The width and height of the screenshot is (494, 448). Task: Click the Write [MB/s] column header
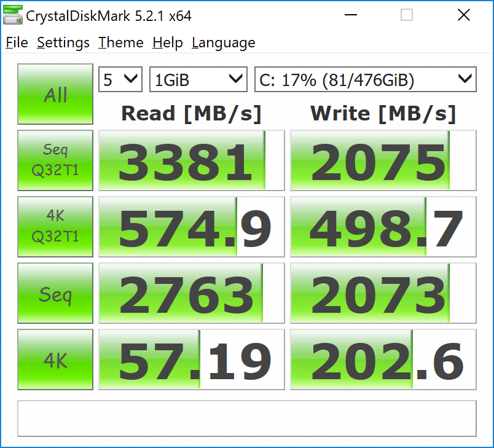(x=383, y=114)
